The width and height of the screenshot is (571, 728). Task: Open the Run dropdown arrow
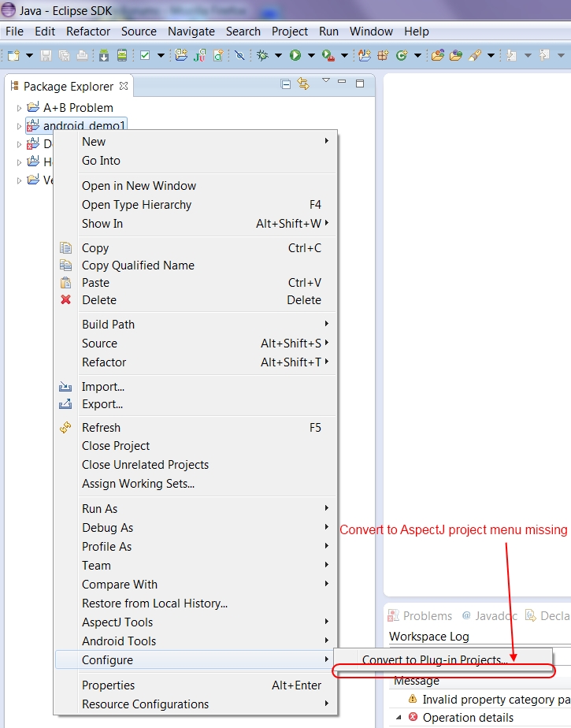point(311,56)
